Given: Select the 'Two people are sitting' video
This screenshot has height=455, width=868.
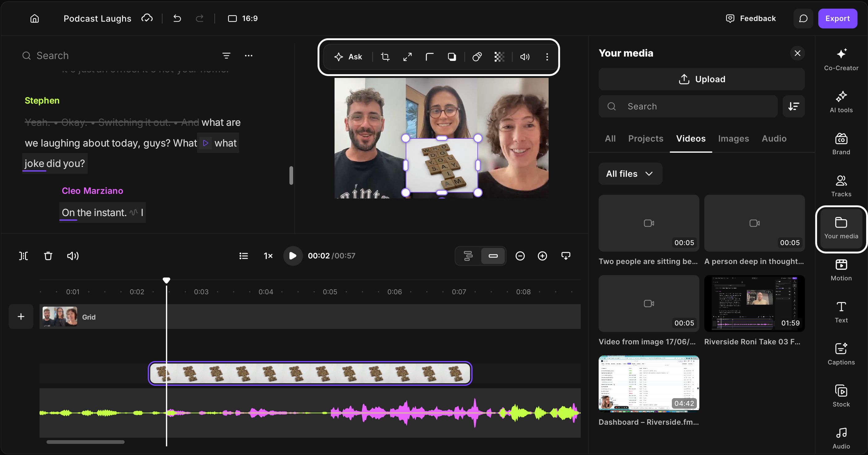Looking at the screenshot, I should (649, 223).
